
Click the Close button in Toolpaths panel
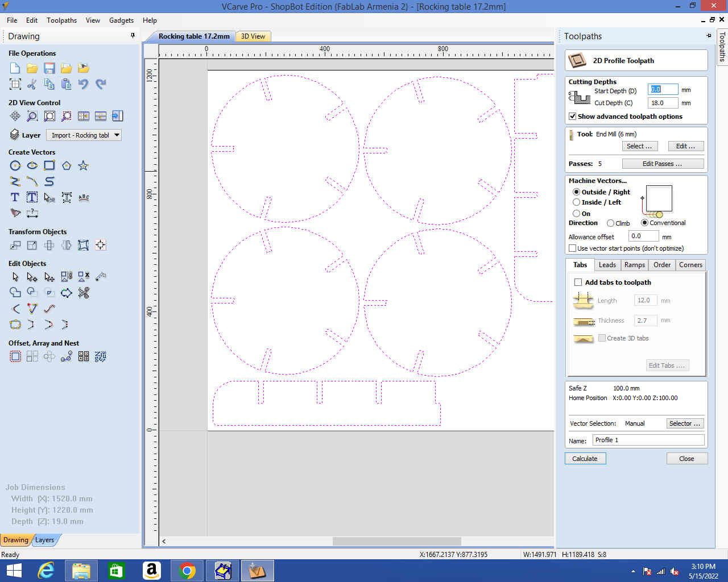[x=687, y=459]
